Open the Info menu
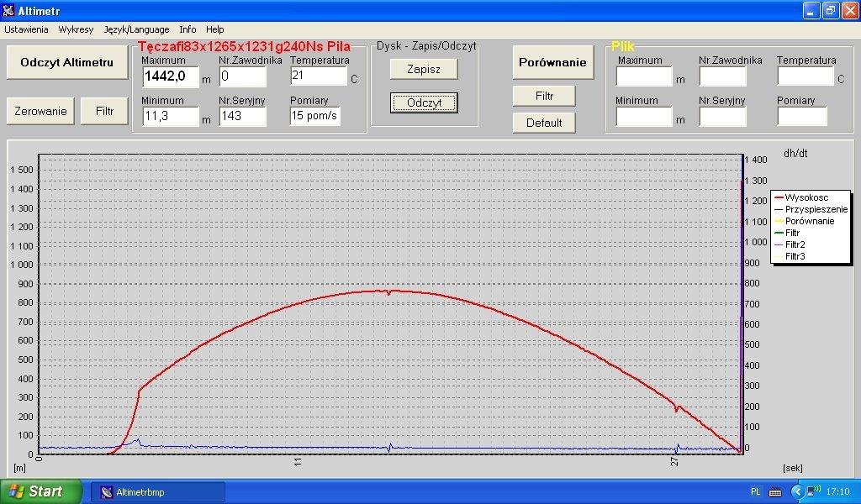The height and width of the screenshot is (504, 861). [x=188, y=29]
